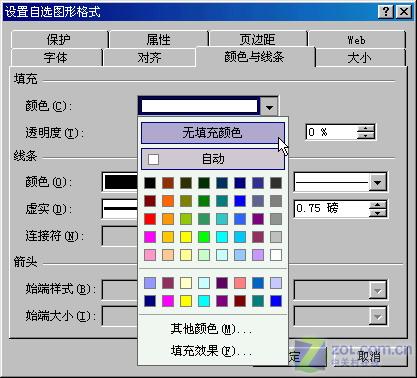Select the white swatch in fifth row
This screenshot has height=378, width=417.
pos(276,255)
